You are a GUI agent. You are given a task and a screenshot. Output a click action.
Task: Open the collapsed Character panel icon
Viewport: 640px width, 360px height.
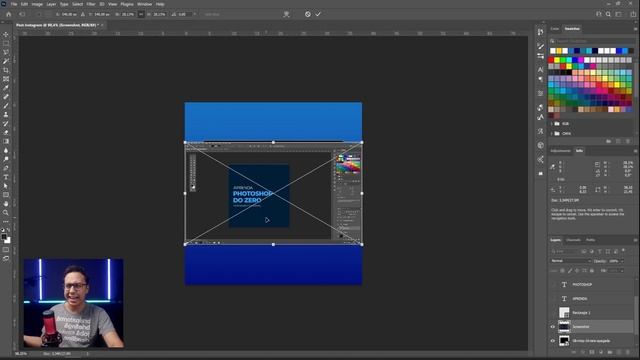point(540,70)
